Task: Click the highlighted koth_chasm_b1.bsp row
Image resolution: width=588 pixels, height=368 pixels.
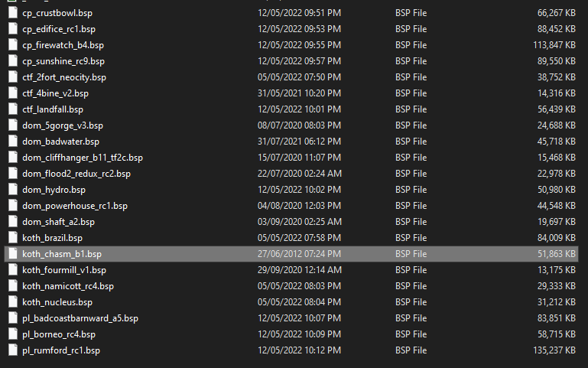Action: [291, 254]
